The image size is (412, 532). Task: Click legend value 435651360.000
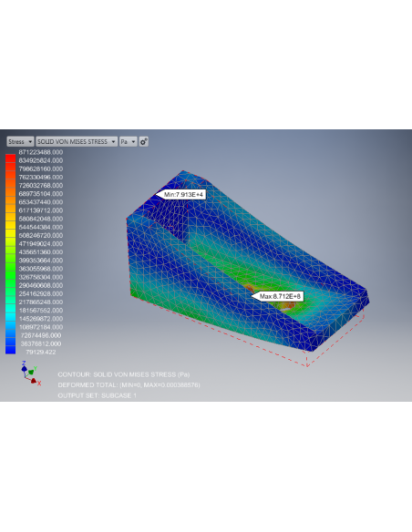[x=41, y=252]
